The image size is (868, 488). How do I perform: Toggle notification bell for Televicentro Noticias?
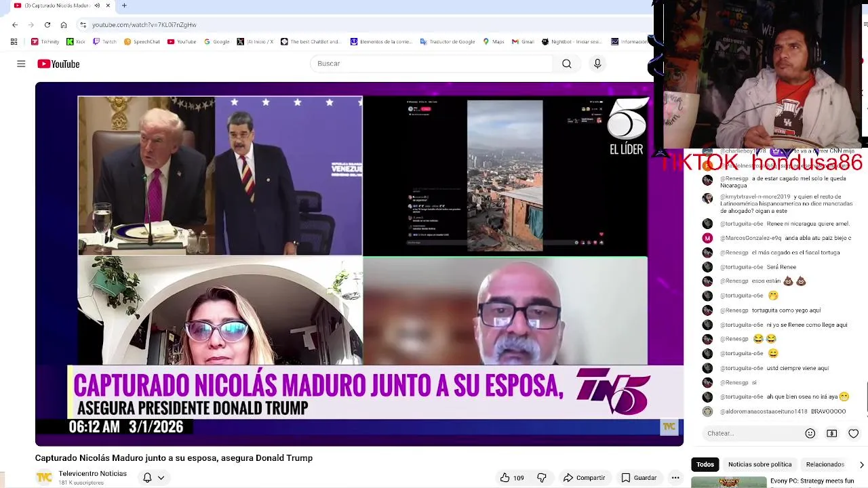147,478
